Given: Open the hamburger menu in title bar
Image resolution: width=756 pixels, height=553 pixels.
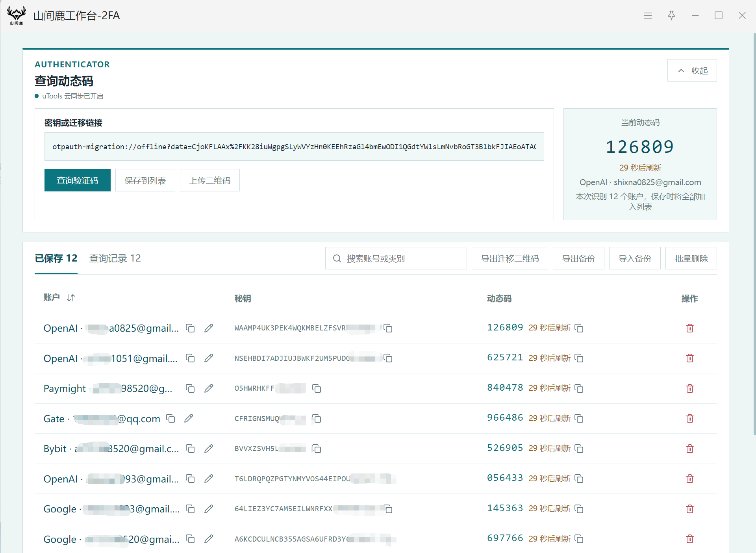Looking at the screenshot, I should 648,15.
